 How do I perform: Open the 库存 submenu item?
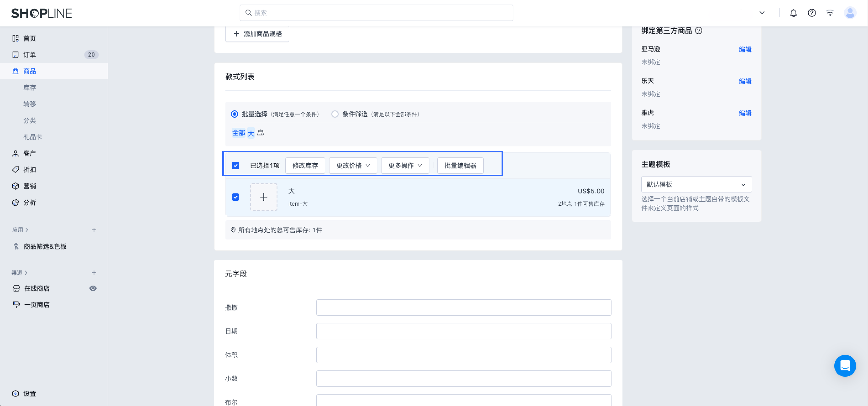tap(30, 88)
